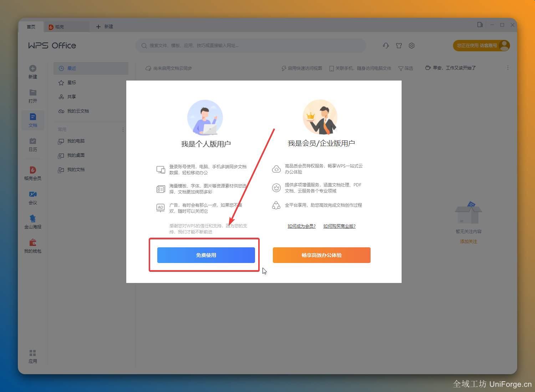Click the headset support icon
Image resolution: width=535 pixels, height=392 pixels.
[x=386, y=46]
